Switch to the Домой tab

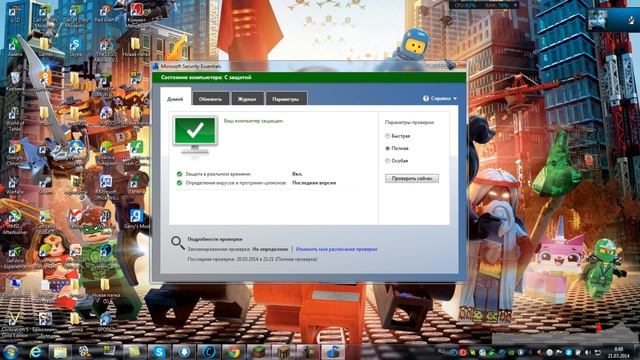(175, 98)
